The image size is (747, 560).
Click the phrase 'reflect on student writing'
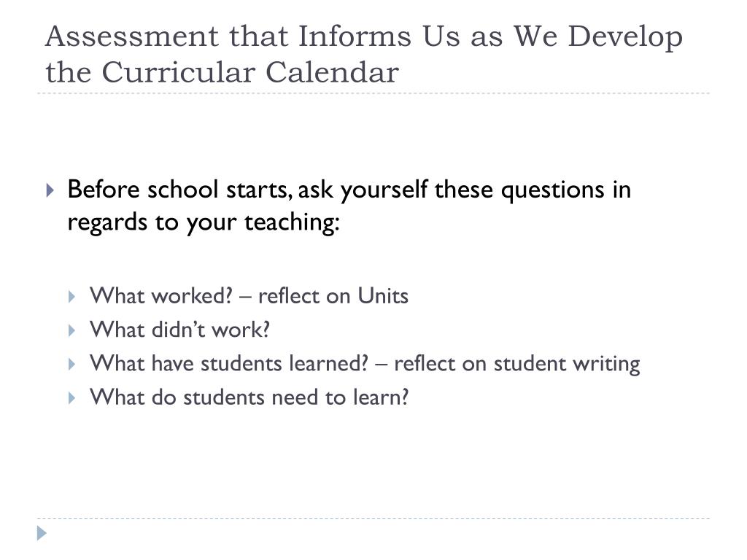click(x=517, y=365)
